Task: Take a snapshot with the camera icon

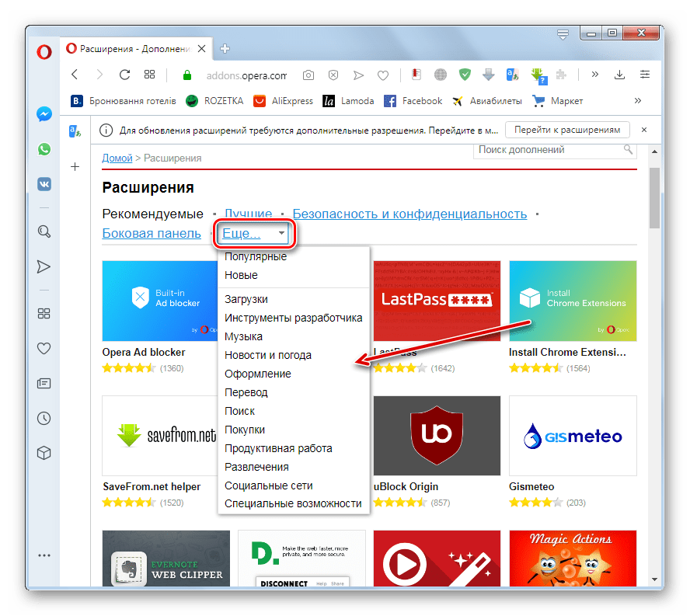Action: tap(308, 75)
